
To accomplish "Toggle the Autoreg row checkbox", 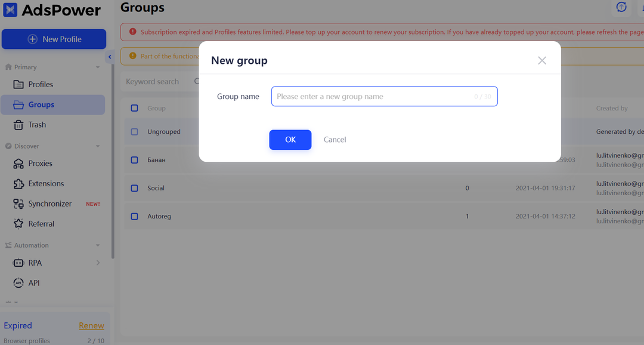I will 134,216.
